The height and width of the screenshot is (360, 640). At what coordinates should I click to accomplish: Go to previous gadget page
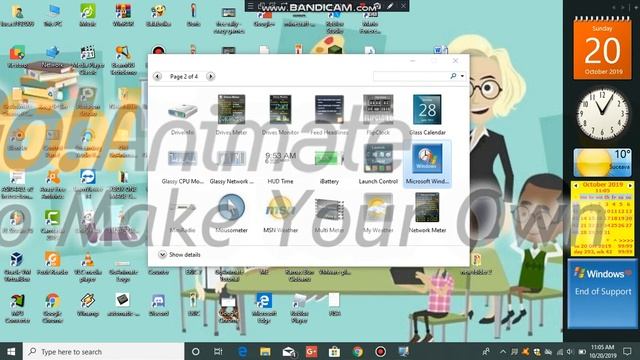pos(157,76)
